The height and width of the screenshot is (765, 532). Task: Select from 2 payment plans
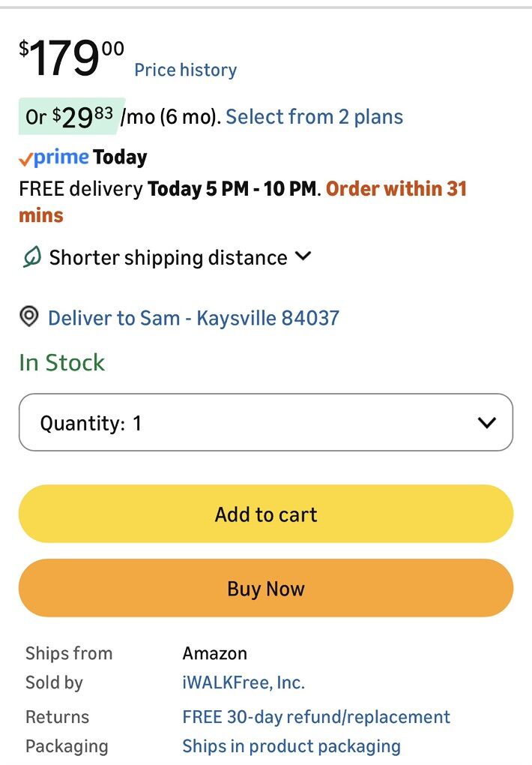314,117
